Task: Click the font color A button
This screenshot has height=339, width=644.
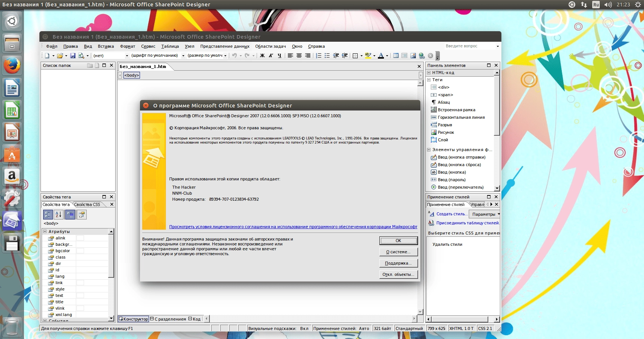Action: click(381, 56)
